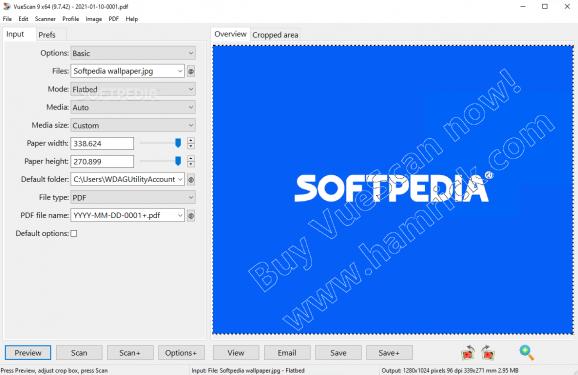Open the Mode dropdown showing Flatbed
The height and width of the screenshot is (375, 578).
coord(133,89)
